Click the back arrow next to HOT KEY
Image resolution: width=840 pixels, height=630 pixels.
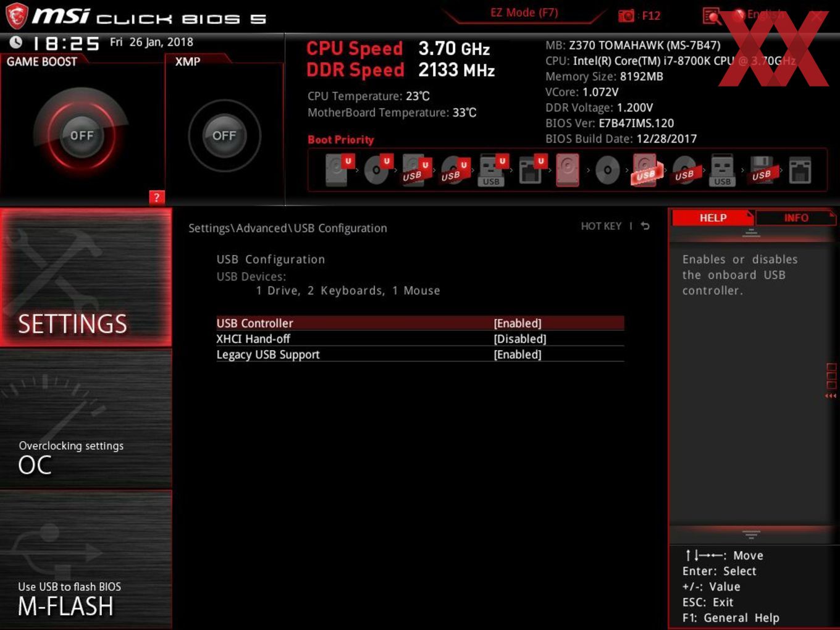pyautogui.click(x=645, y=226)
